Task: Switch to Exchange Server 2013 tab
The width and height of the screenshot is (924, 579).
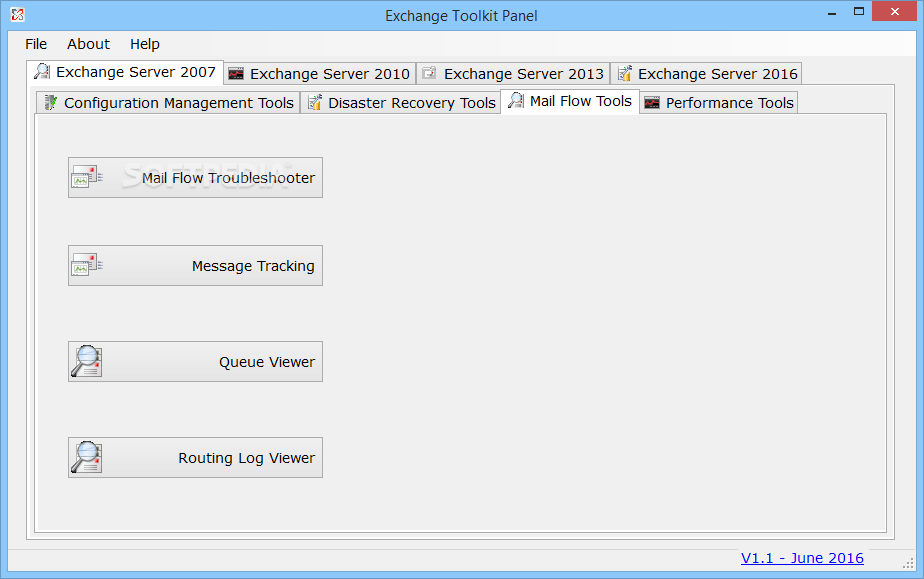Action: (x=513, y=74)
